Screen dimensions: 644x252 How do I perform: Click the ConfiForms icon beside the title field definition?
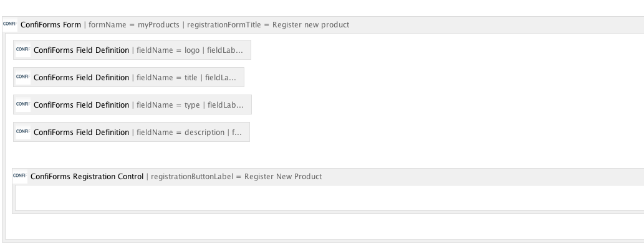[23, 77]
